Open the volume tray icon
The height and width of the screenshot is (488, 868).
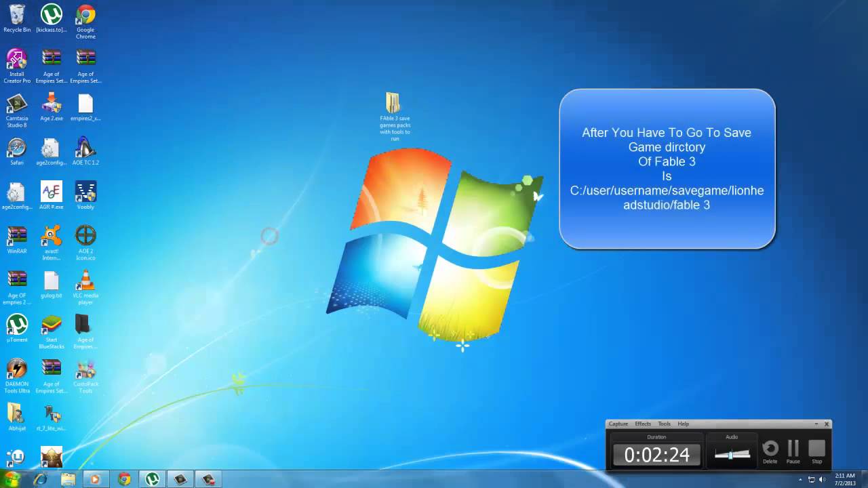822,479
